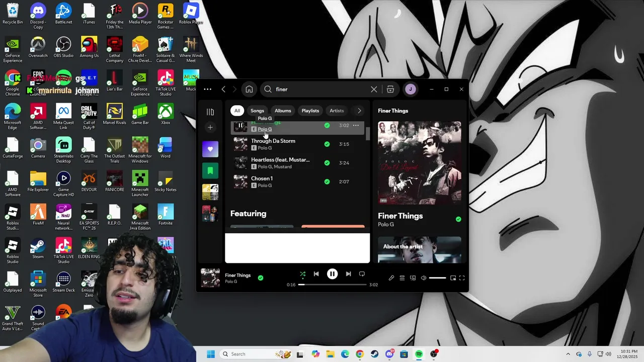Screen dimensions: 644x362
Task: Toggle repeat in Spotify player
Action: pos(362,274)
